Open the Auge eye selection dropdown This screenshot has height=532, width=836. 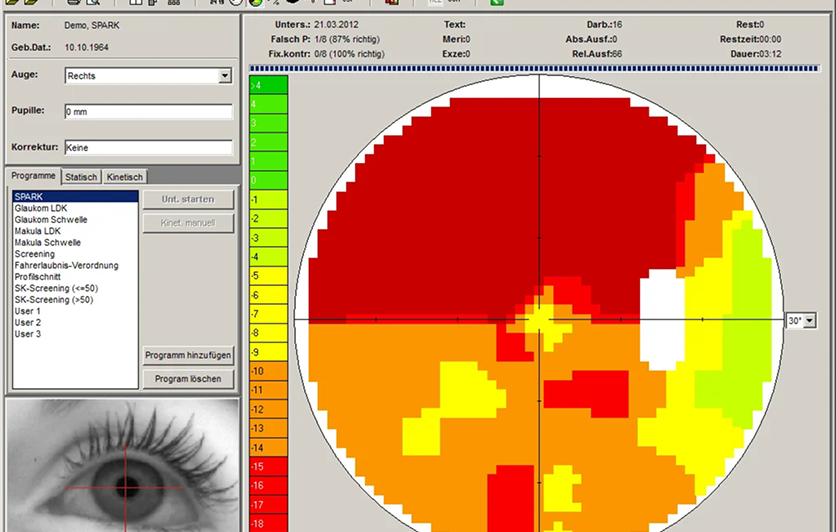click(225, 76)
